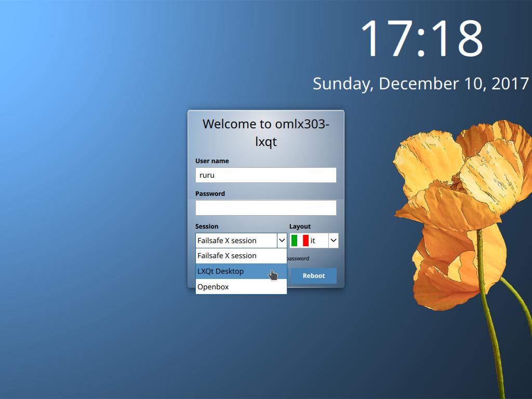The image size is (532, 399).
Task: Click the "it" layout code text
Action: coord(313,241)
